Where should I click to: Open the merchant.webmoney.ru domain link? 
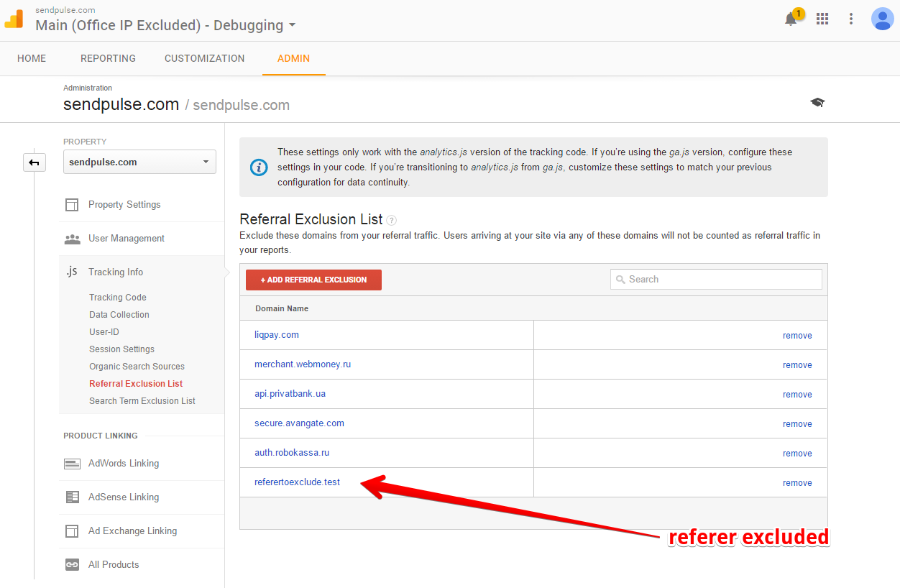[303, 364]
